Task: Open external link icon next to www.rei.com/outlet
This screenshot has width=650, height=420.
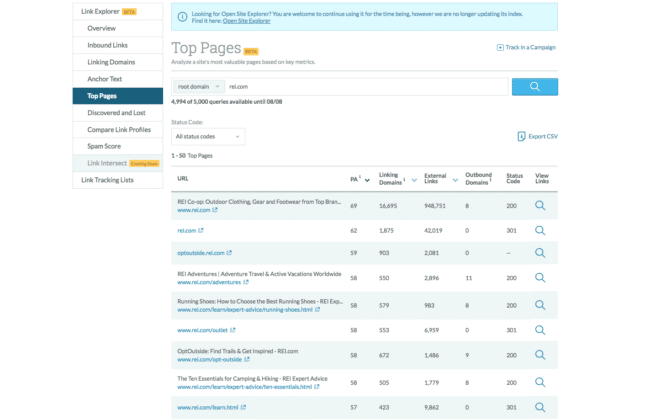Action: click(x=233, y=330)
